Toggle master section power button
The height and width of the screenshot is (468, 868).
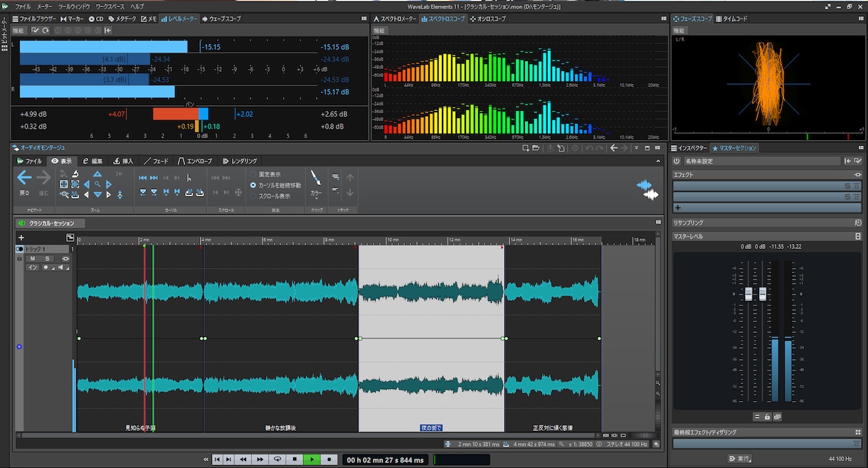[x=677, y=161]
